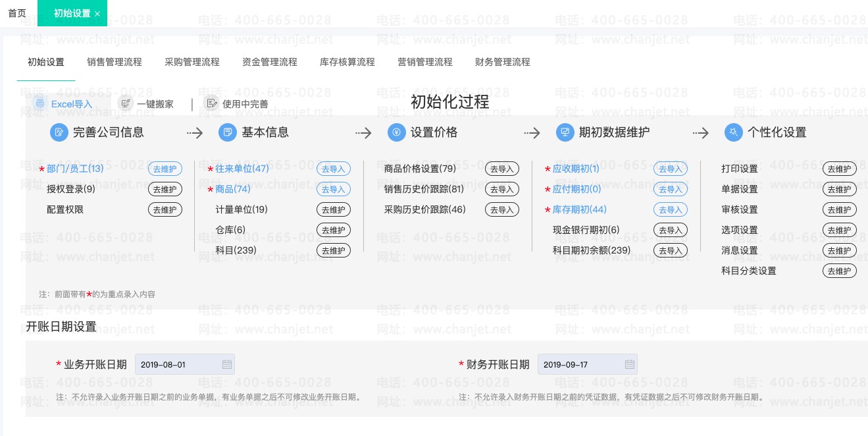The image size is (868, 436).
Task: Click the 配置权限 text
Action: tap(65, 209)
